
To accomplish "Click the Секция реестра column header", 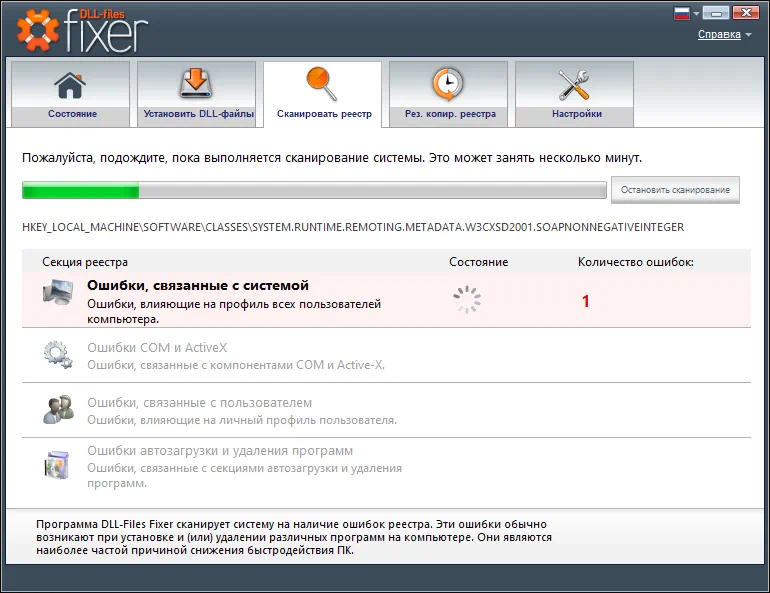I will tap(85, 262).
